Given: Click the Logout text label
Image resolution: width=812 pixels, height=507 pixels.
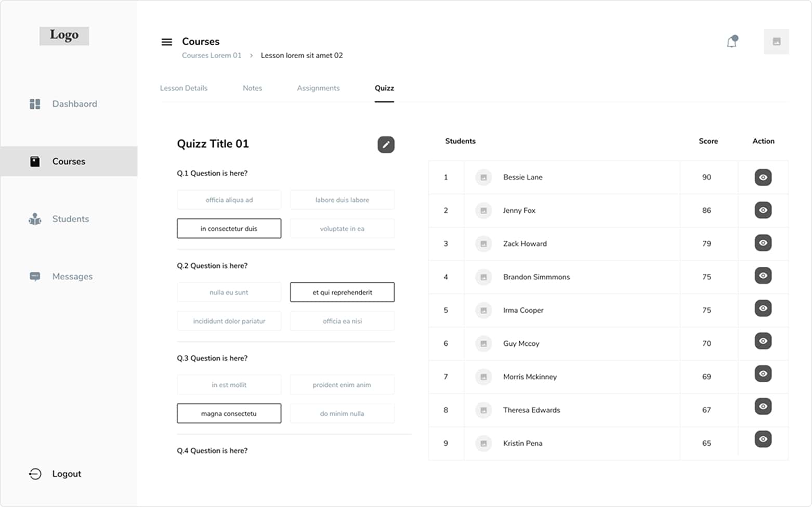Looking at the screenshot, I should coord(67,474).
